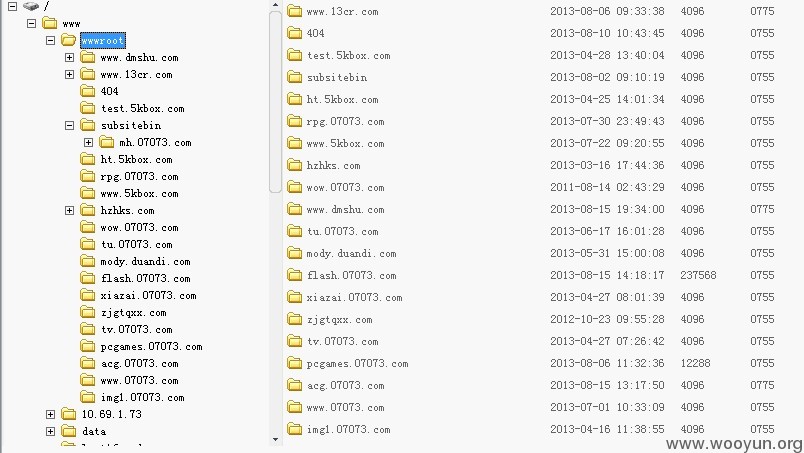Click the tree panel scrollbar down arrow
This screenshot has width=804, height=453.
click(275, 439)
